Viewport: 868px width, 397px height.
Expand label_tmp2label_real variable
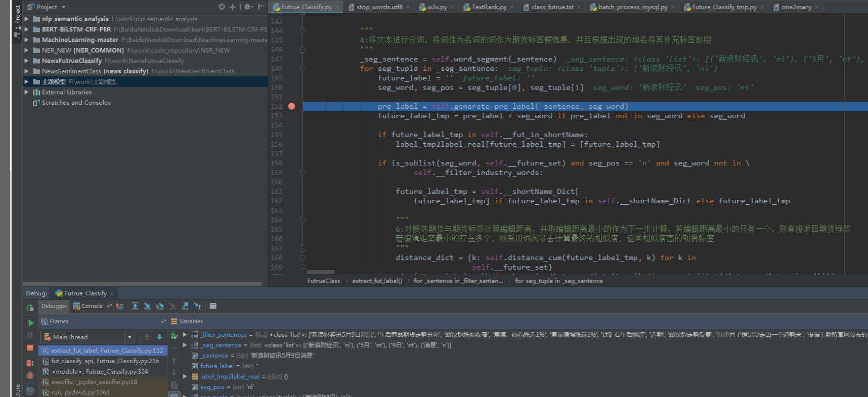click(185, 376)
